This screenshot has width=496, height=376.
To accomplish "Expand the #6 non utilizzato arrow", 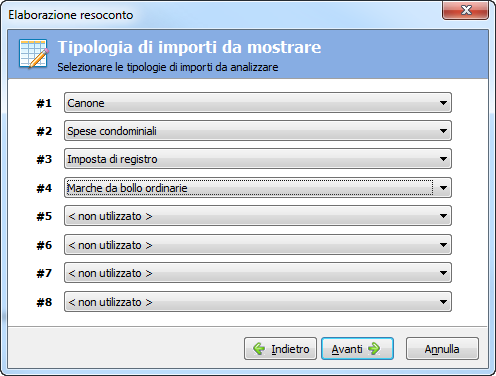I will (443, 245).
